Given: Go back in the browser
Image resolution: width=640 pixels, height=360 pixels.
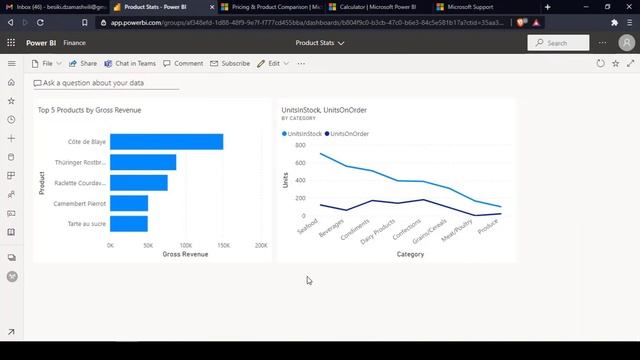Looking at the screenshot, I should pyautogui.click(x=10, y=22).
